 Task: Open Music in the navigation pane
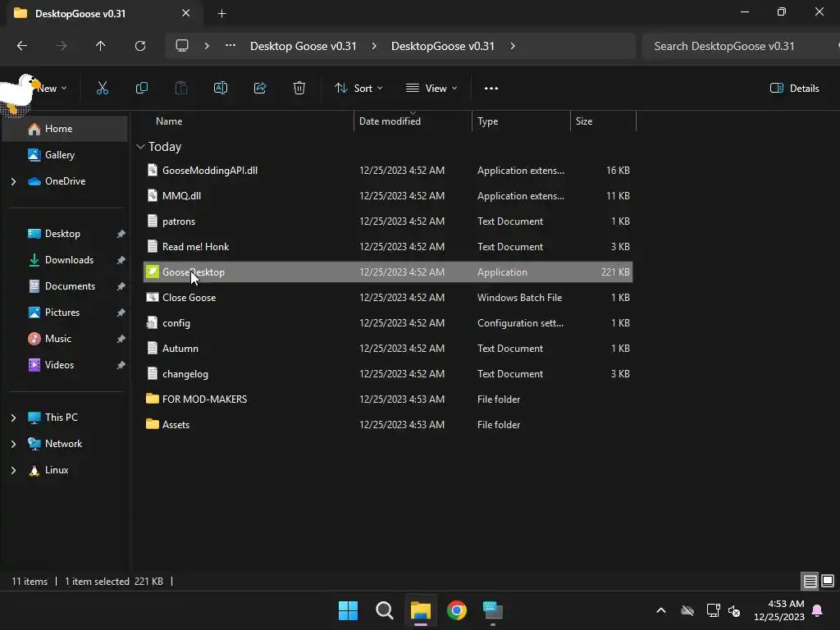(66, 339)
